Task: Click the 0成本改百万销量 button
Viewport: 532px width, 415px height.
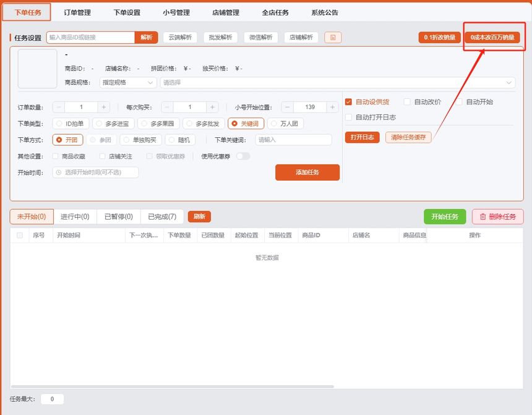Action: coord(492,37)
